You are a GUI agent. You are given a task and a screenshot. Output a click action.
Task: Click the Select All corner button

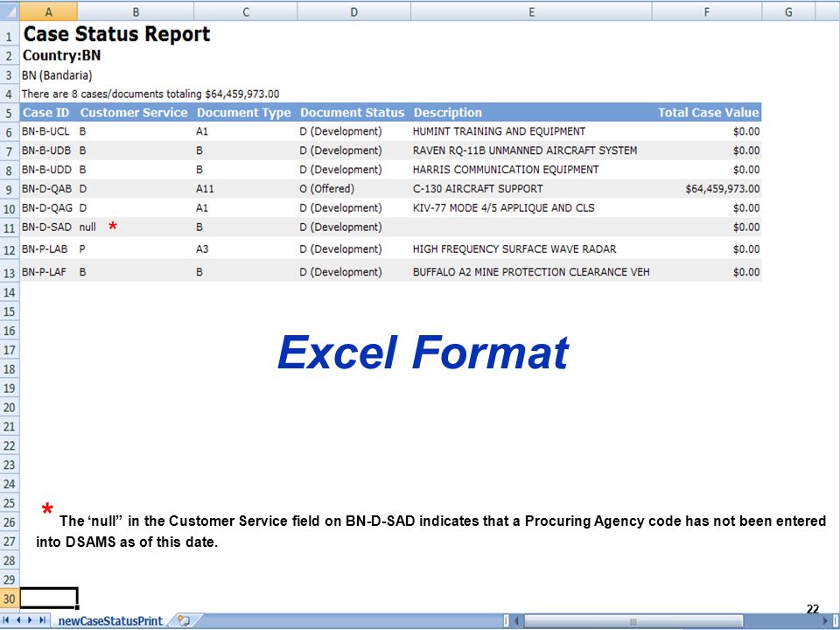[x=9, y=10]
